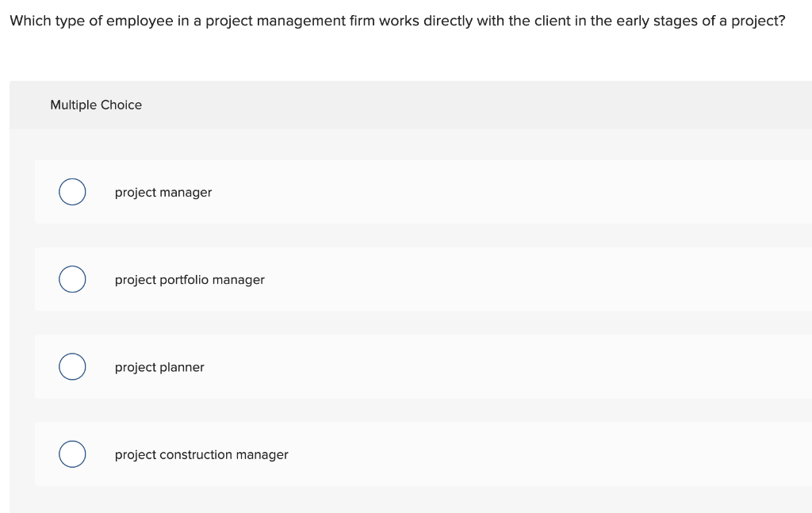Select the project manager radio button

coord(72,192)
